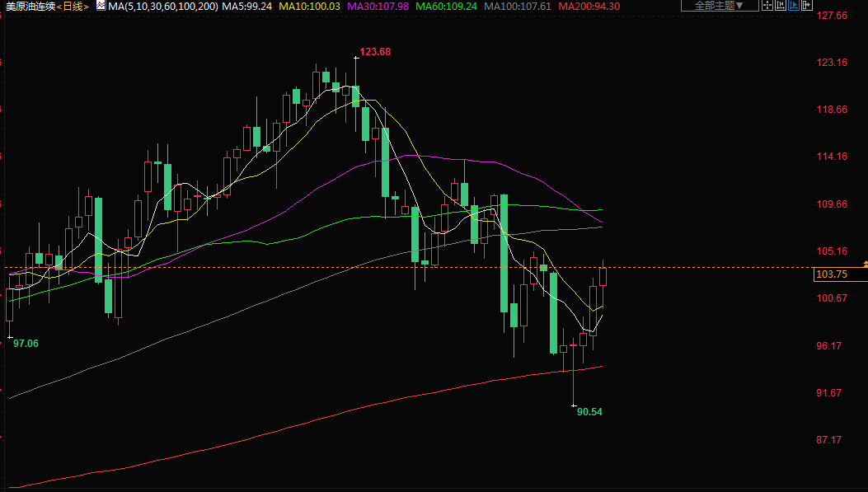868x492 pixels.
Task: Switch the 日线 period label
Action: 73,6
